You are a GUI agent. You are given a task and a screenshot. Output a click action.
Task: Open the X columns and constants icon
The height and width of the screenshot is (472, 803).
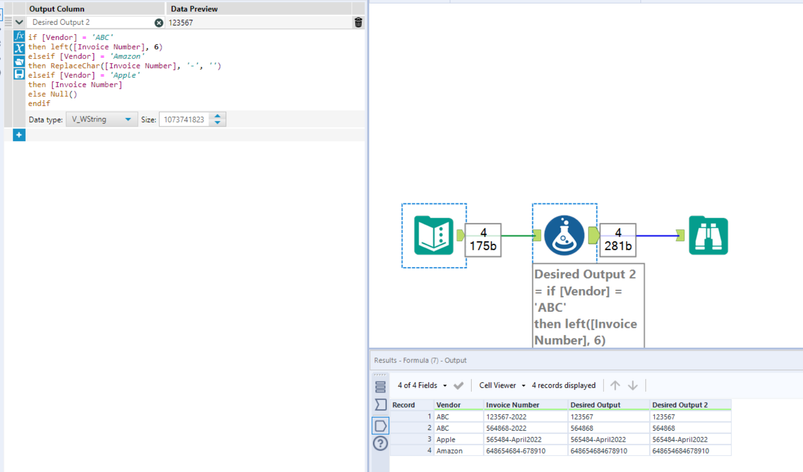[19, 49]
